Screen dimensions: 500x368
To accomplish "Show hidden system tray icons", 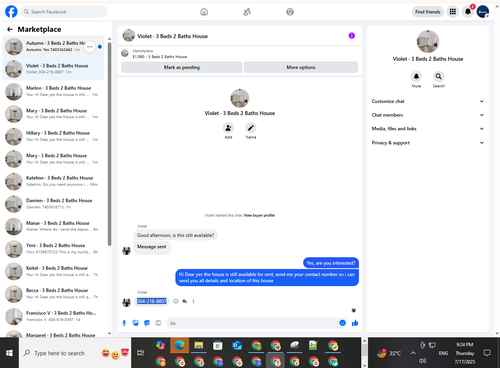I will coord(413,353).
